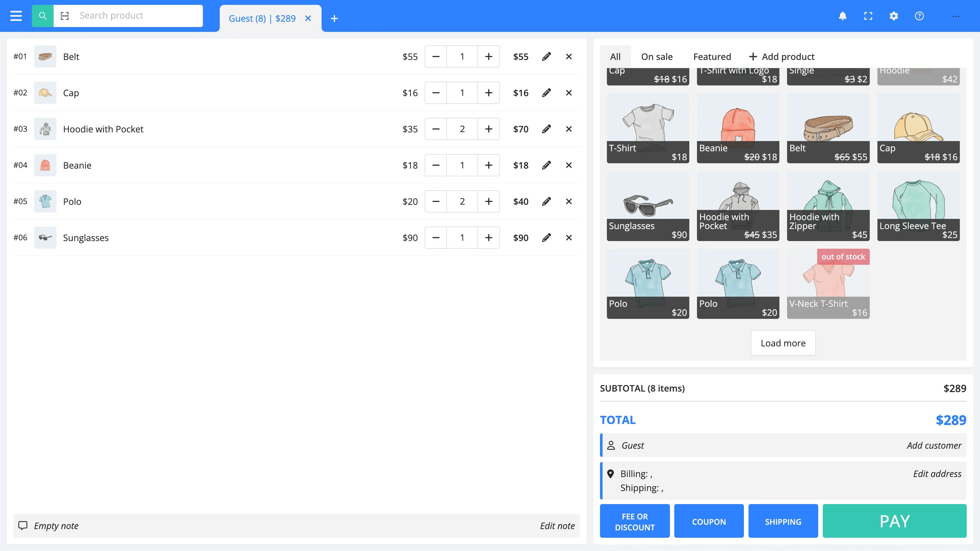Decrease Polo quantity by one
The height and width of the screenshot is (551, 980).
[x=436, y=202]
